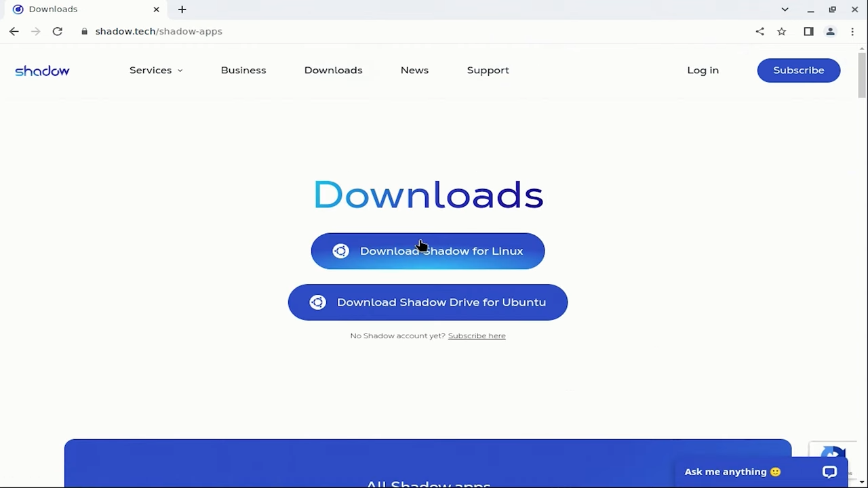Open the browser side panel icon
Viewport: 868px width, 488px height.
click(x=808, y=31)
